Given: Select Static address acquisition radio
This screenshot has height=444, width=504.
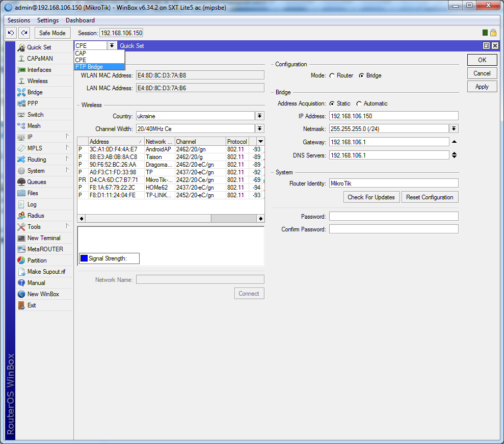Looking at the screenshot, I should [332, 103].
